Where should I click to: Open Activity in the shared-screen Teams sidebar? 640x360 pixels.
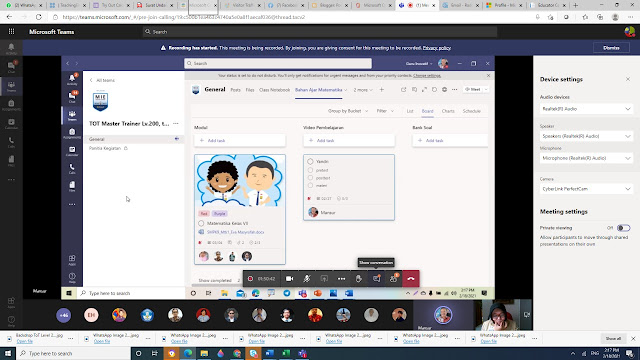tap(72, 79)
